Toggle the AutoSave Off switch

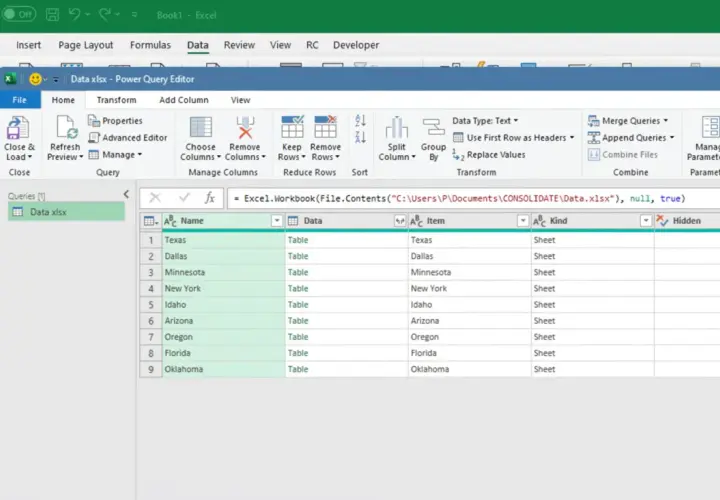tap(19, 14)
